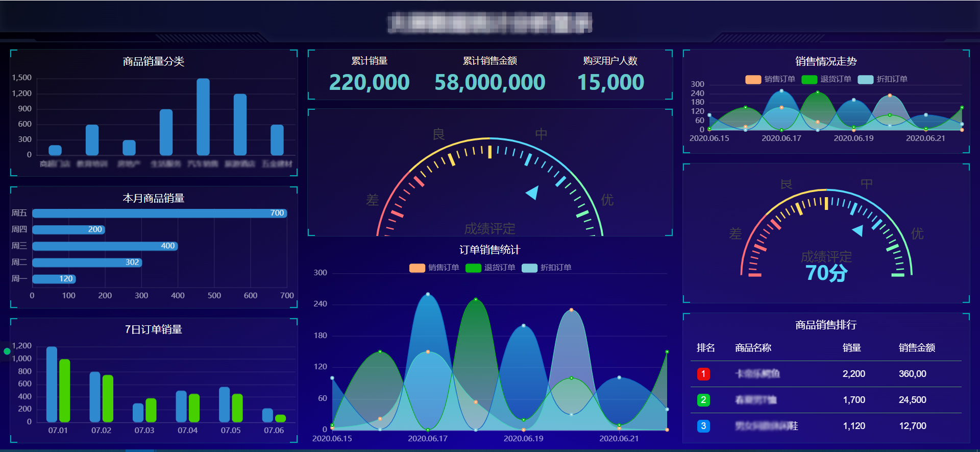This screenshot has width=980, height=452.
Task: Click the 1,700 sales cell in rank 2 row
Action: [854, 400]
